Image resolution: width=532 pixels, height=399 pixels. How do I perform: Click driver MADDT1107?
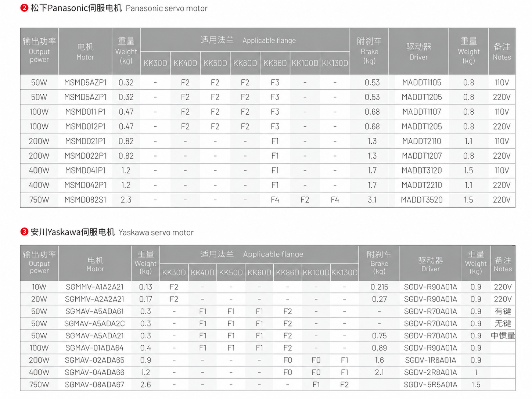click(x=422, y=112)
